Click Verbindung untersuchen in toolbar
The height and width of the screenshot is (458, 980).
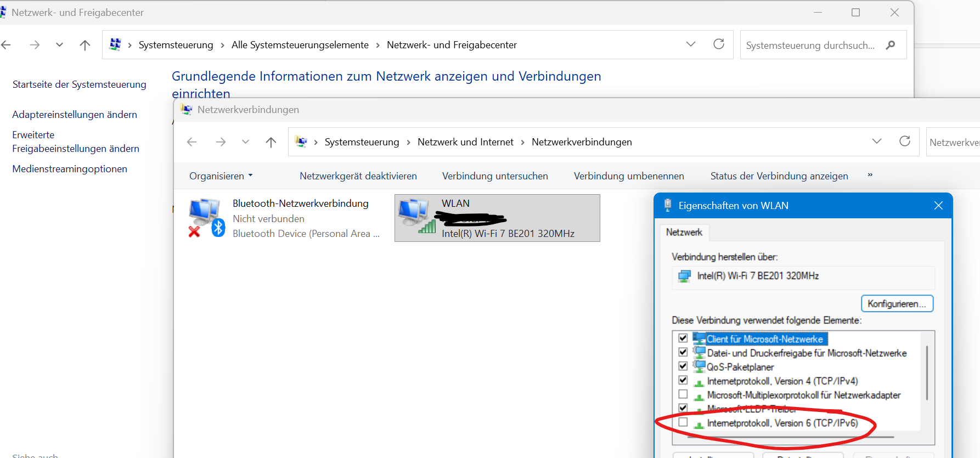pos(495,176)
